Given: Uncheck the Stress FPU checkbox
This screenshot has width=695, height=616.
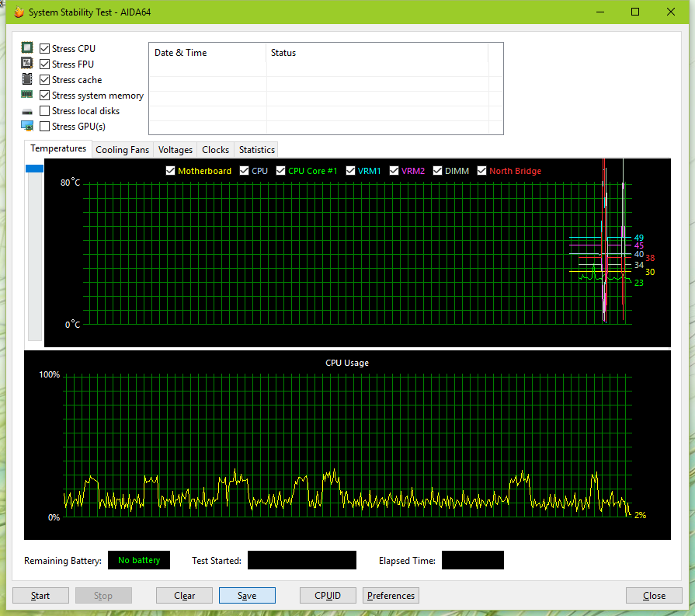Looking at the screenshot, I should point(44,64).
